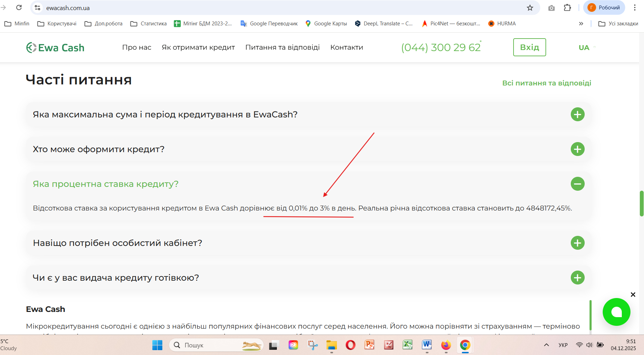
Task: Click the forward navigation arrow
Action: 3,8
